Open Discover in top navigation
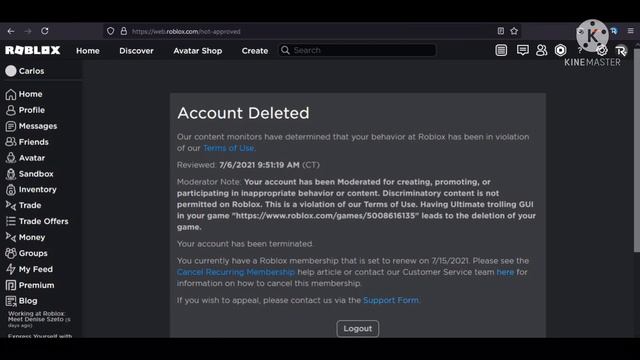640x360 pixels. pyautogui.click(x=136, y=51)
